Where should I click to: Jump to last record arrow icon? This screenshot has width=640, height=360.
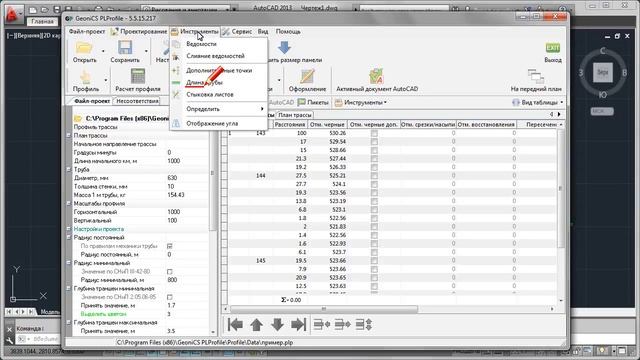[298, 324]
